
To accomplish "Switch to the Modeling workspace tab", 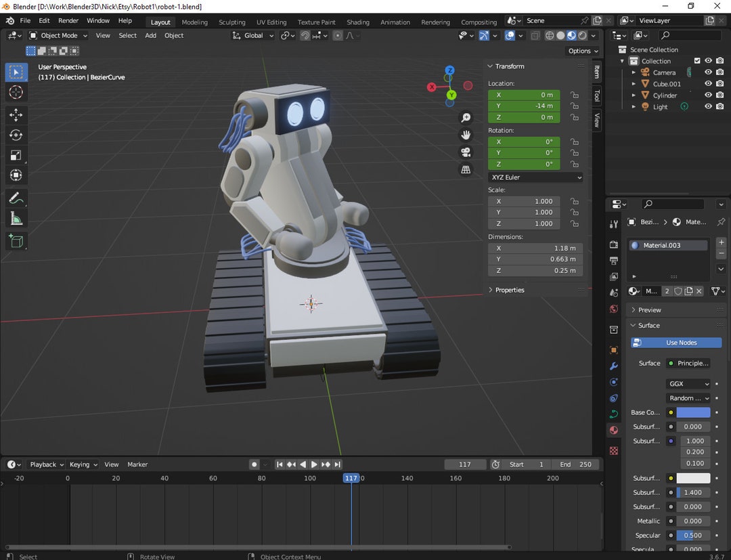I will pyautogui.click(x=194, y=22).
